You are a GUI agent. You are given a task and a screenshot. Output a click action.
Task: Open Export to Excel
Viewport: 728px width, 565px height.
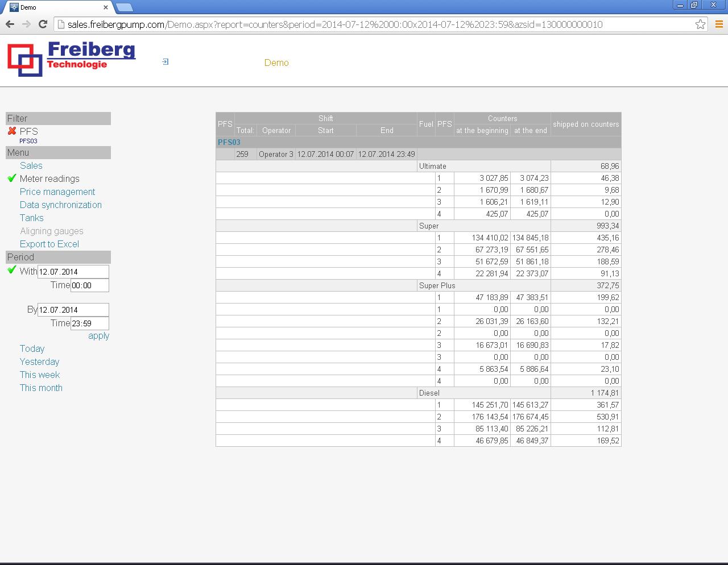(49, 244)
